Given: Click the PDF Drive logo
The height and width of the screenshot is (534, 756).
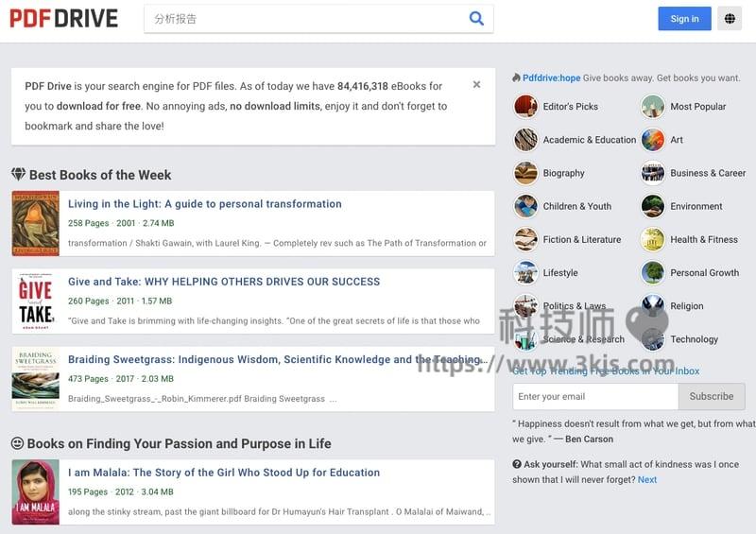Looking at the screenshot, I should (63, 19).
